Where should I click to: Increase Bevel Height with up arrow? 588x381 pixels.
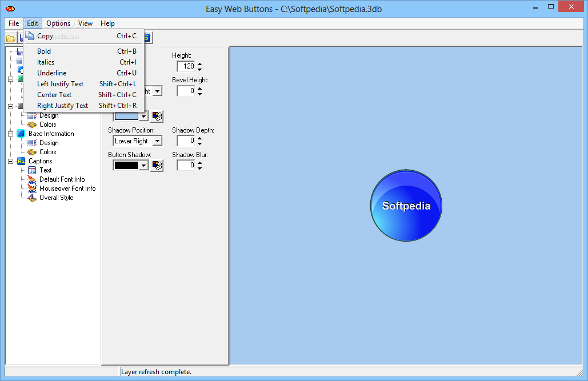[x=199, y=89]
